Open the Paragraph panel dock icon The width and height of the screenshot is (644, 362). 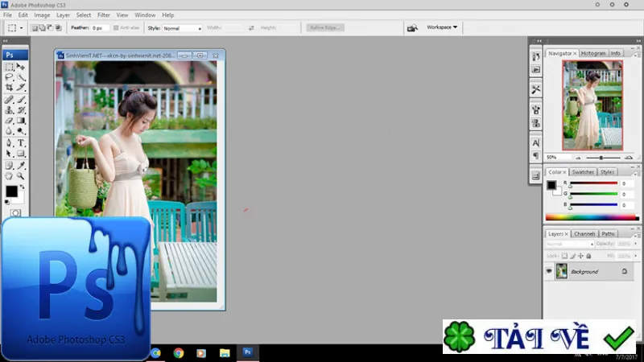pos(535,155)
